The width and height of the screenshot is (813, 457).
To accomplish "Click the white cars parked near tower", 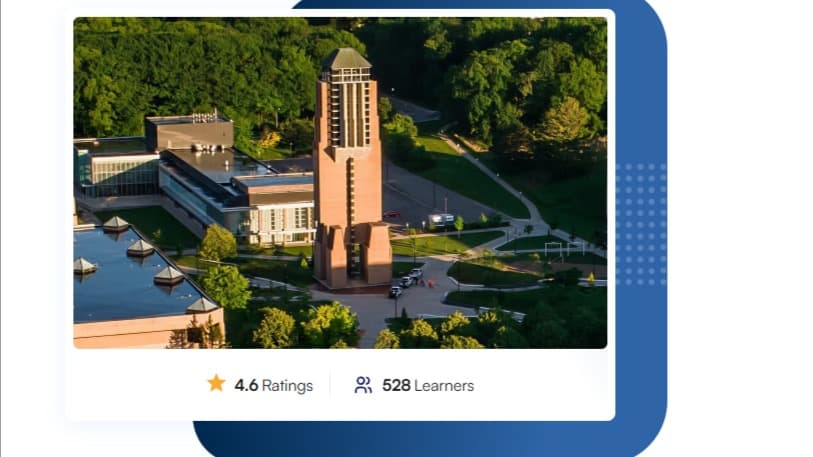I will pos(405,283).
